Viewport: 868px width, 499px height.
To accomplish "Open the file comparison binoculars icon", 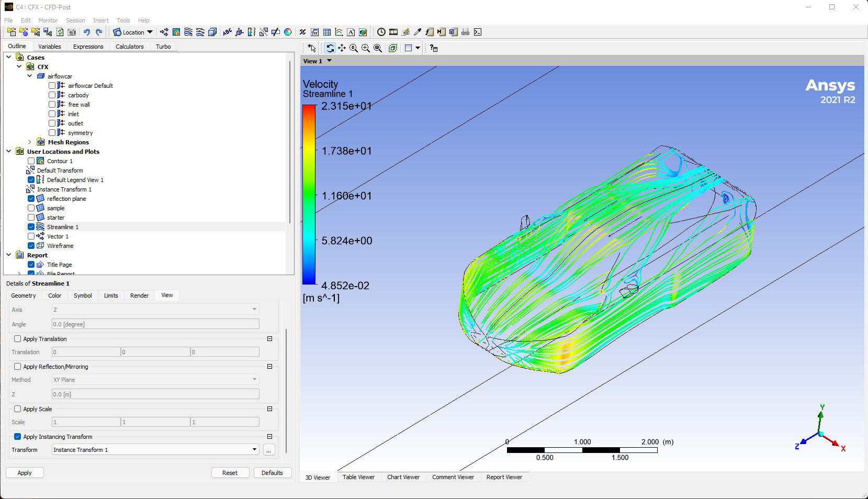I will click(x=465, y=32).
